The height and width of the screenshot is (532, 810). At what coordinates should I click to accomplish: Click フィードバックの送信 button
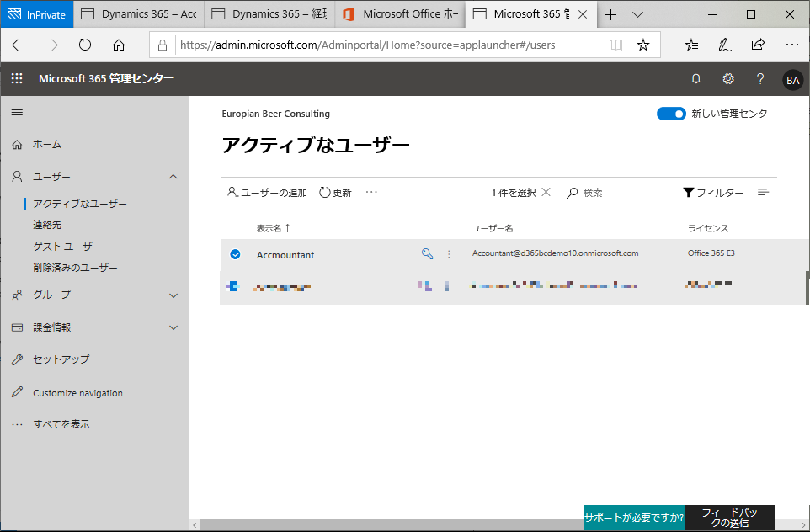tap(729, 518)
